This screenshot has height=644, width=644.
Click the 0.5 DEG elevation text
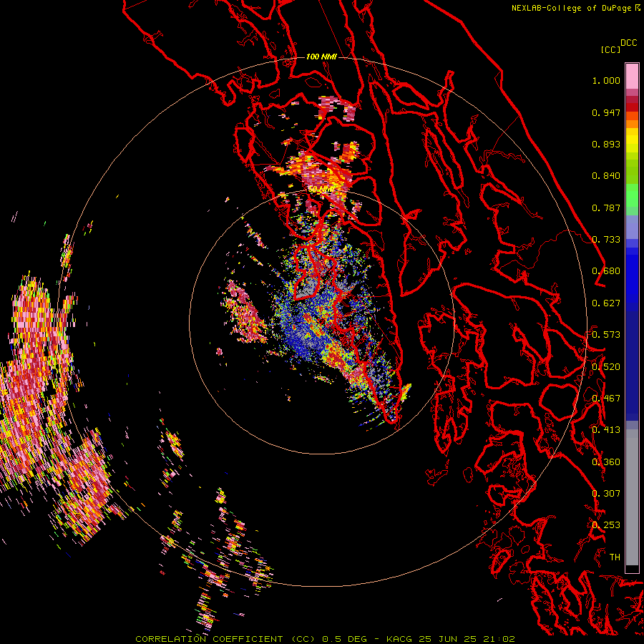coord(345,639)
